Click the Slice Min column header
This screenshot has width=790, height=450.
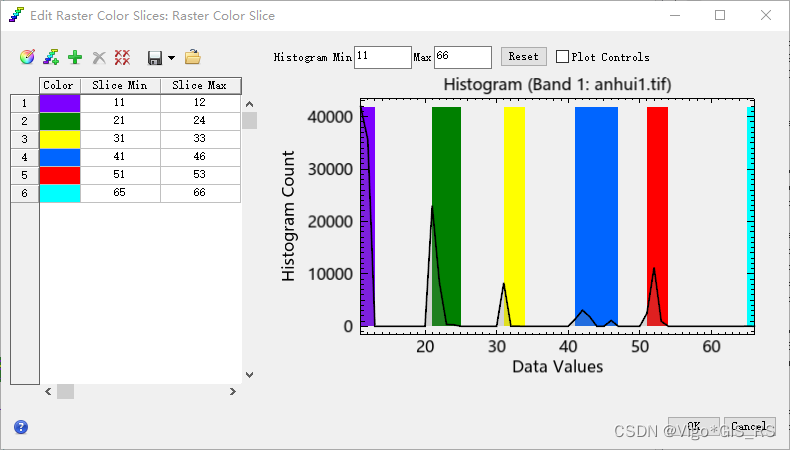[120, 86]
